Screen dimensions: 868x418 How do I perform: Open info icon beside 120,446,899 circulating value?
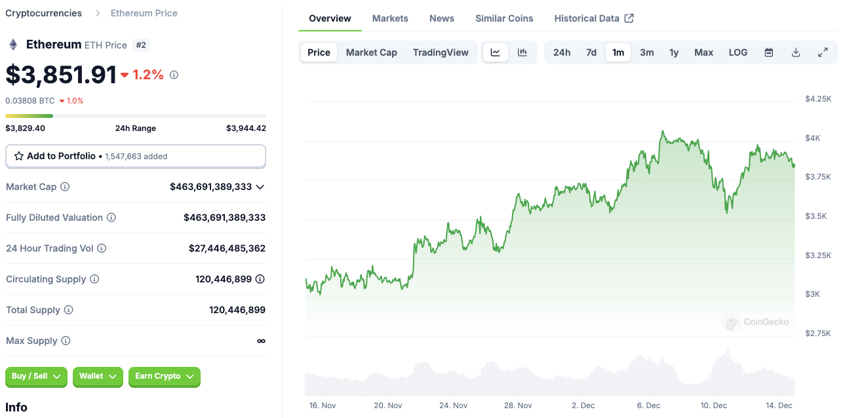260,279
